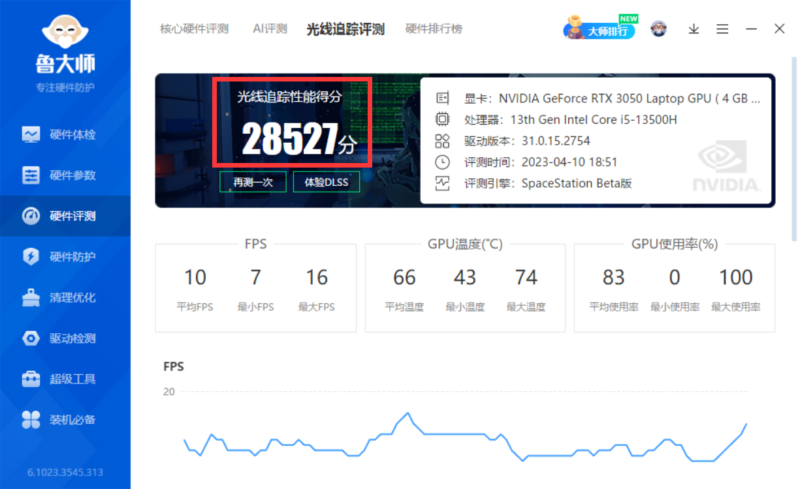The image size is (800, 489).
Task: Open 硬件防护 in the sidebar
Action: tap(65, 257)
